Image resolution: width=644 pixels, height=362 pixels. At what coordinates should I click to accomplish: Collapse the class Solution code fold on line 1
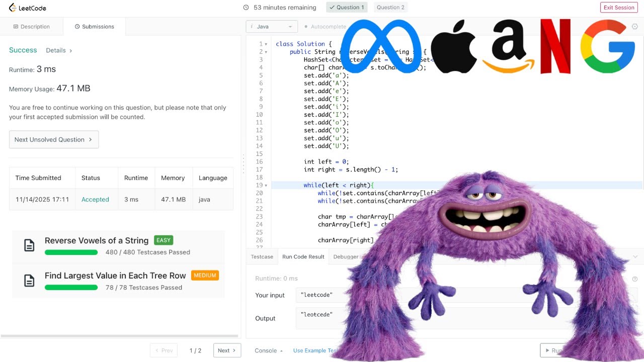tap(266, 44)
